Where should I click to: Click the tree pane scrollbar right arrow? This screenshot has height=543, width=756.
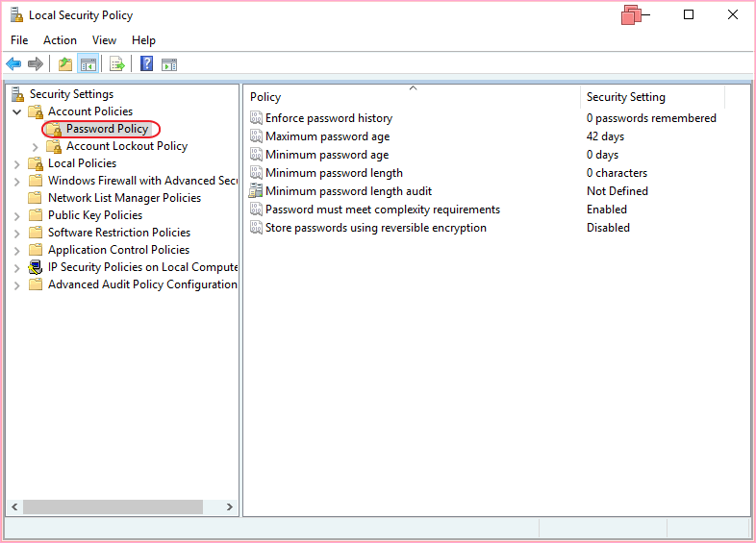[x=230, y=506]
